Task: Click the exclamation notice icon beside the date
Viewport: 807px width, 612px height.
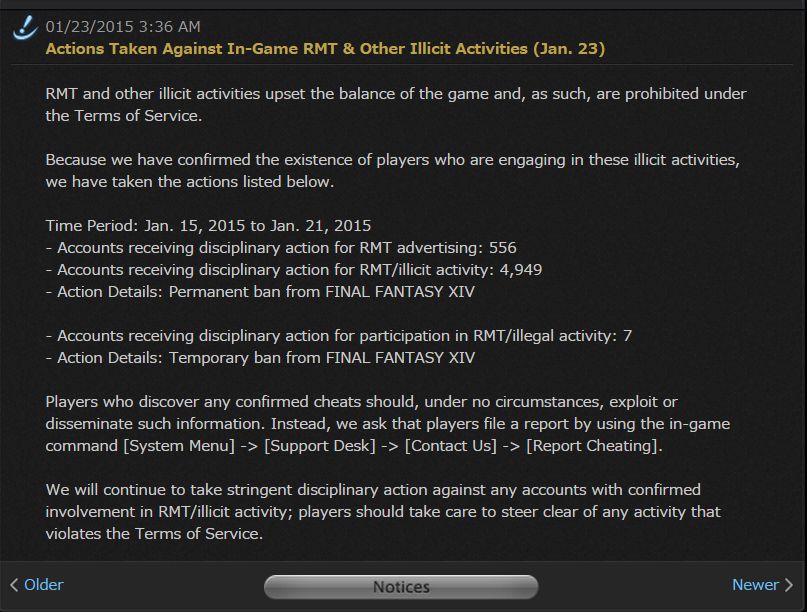Action: point(25,27)
